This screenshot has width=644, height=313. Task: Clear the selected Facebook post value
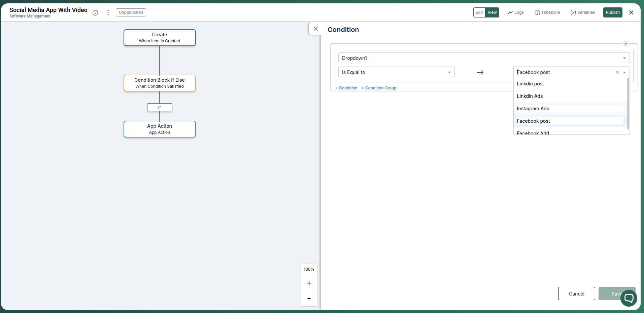(617, 72)
